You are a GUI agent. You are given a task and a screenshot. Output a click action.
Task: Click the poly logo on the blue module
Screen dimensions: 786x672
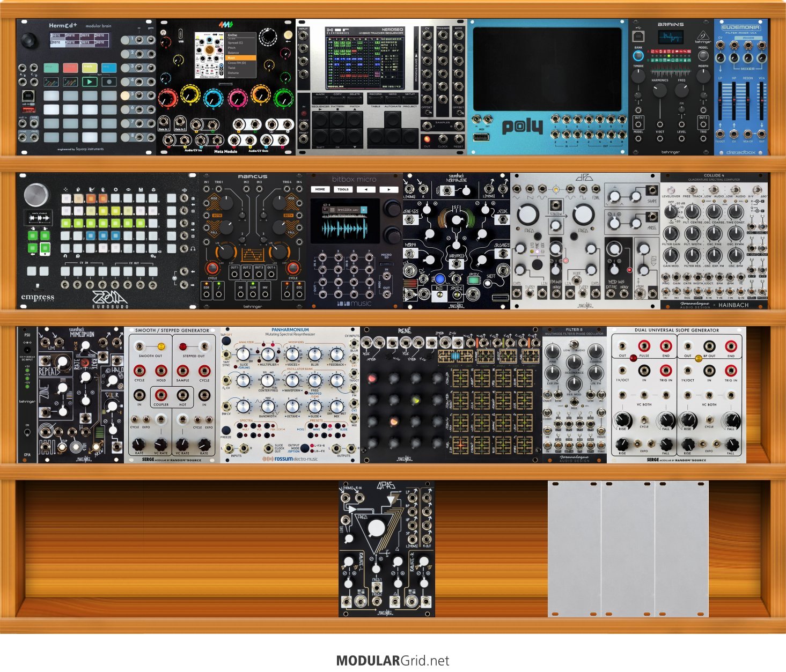coord(523,127)
